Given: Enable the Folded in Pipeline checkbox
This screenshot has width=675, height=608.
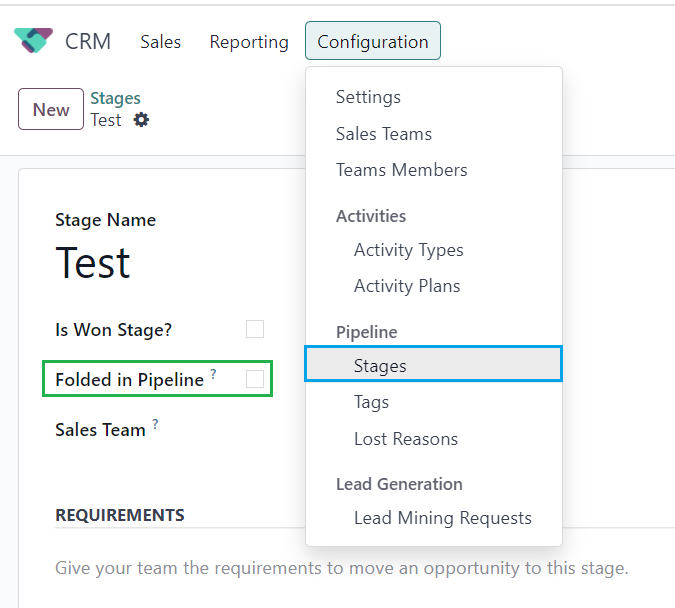Looking at the screenshot, I should (255, 379).
